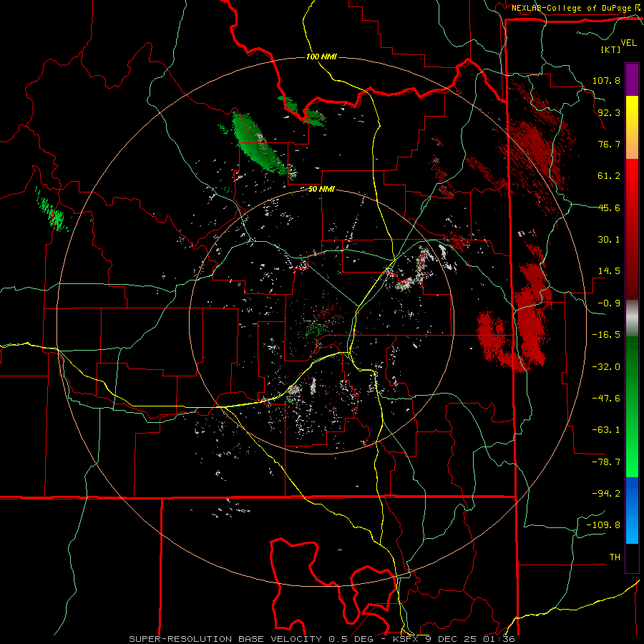Click the -47.6 value on velocity scale

pyautogui.click(x=606, y=399)
